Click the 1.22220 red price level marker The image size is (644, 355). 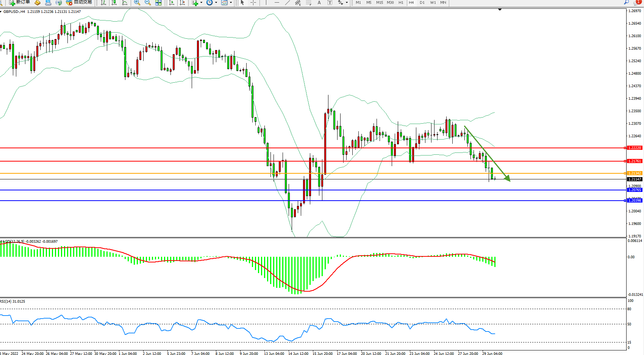point(635,148)
